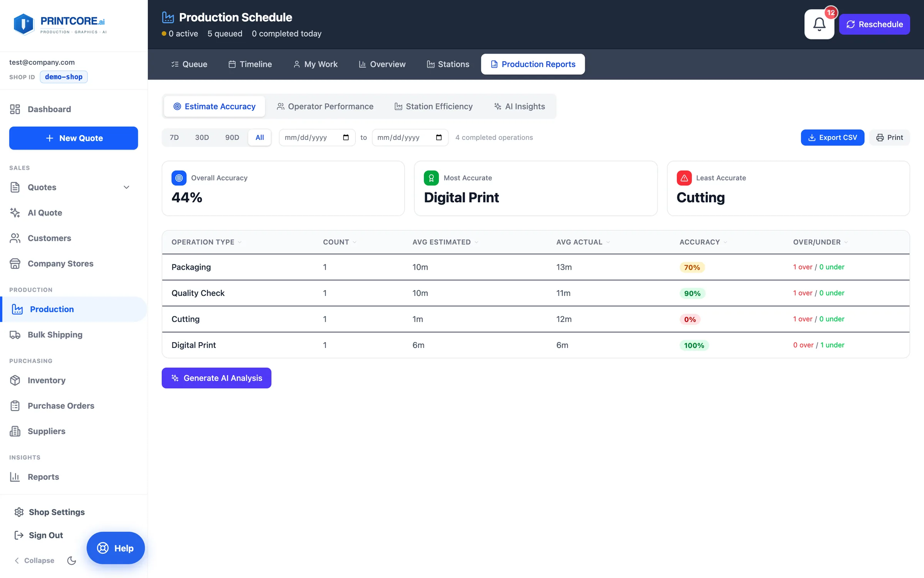The image size is (924, 578).
Task: Open calendar picker on start date field
Action: [346, 138]
